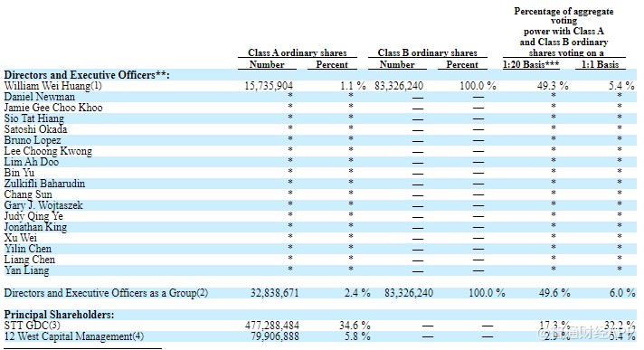This screenshot has width=644, height=350.
Task: Click the Zulkifli Baharudin name
Action: pos(44,184)
